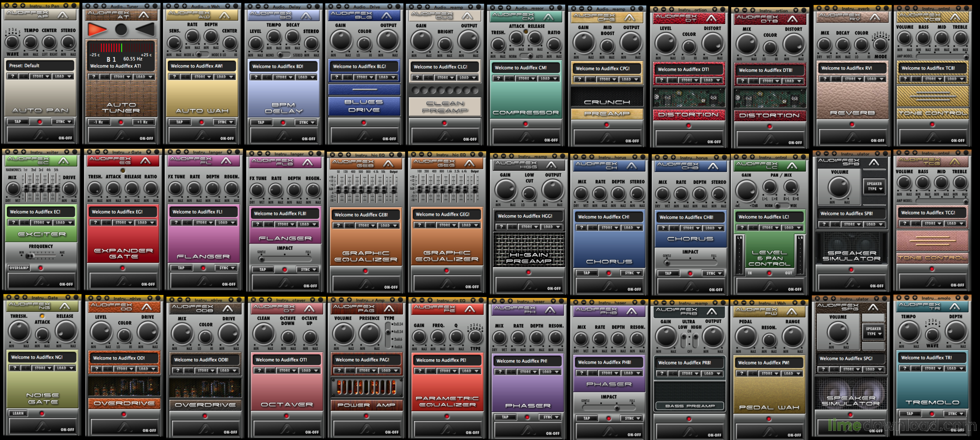Click the Volume knob in Speaker Simulator SPB
The image size is (980, 440).
pos(839,187)
